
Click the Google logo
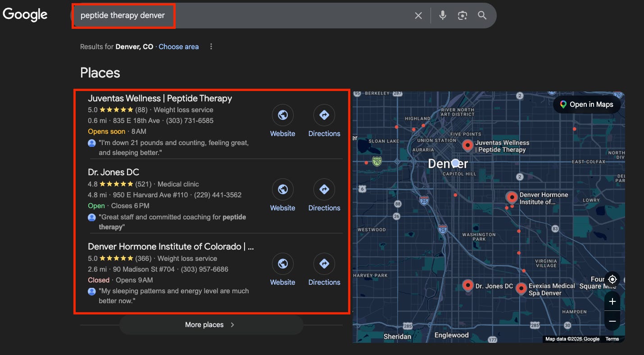tap(25, 14)
